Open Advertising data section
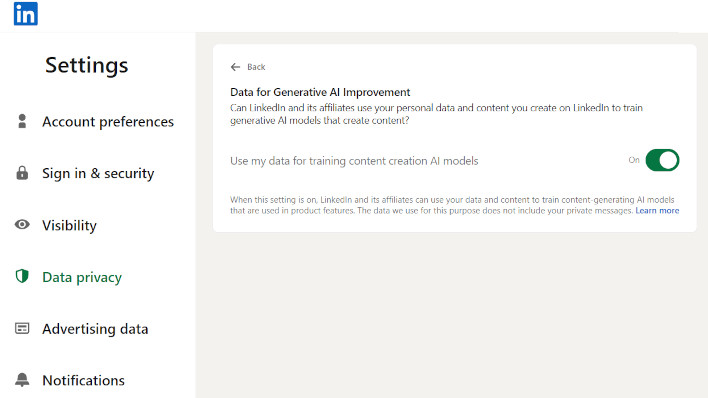This screenshot has width=708, height=398. (x=95, y=329)
